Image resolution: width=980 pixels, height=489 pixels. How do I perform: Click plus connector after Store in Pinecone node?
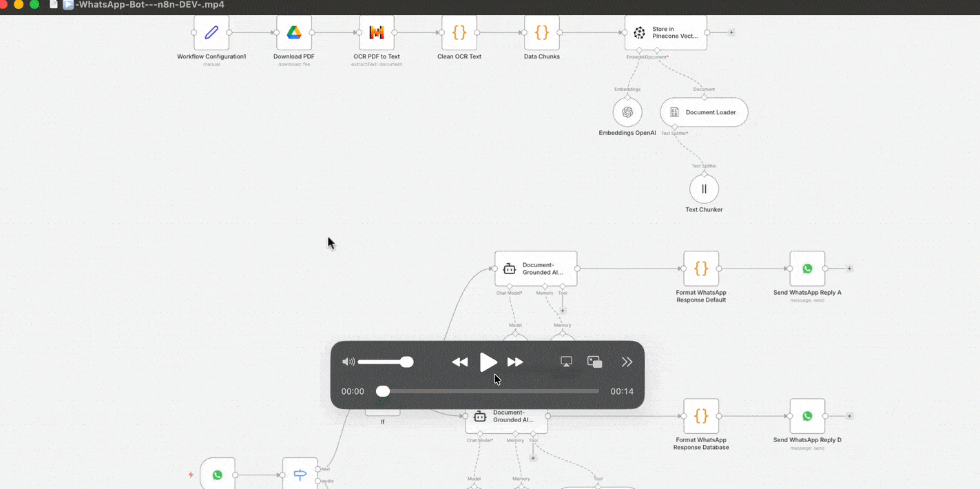[x=731, y=32]
